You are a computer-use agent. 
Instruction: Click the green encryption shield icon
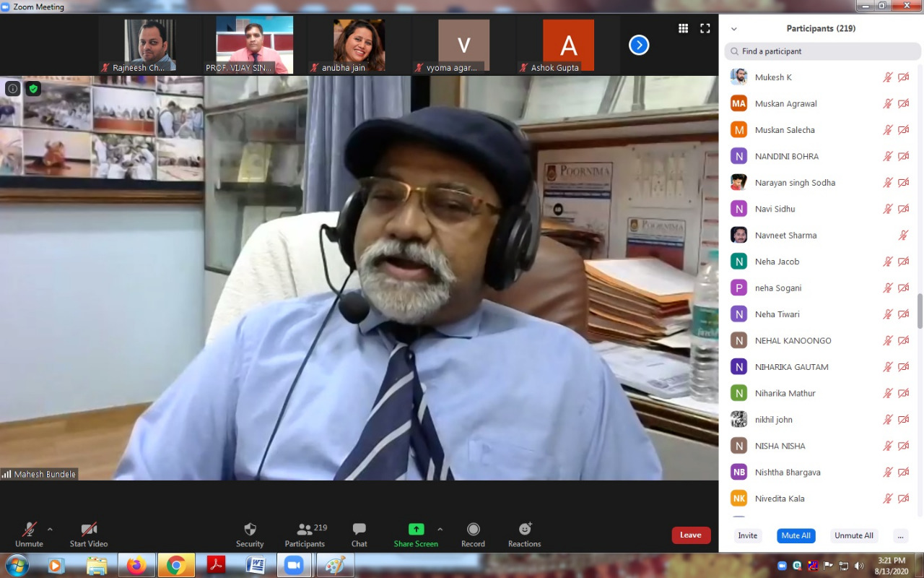[x=33, y=89]
